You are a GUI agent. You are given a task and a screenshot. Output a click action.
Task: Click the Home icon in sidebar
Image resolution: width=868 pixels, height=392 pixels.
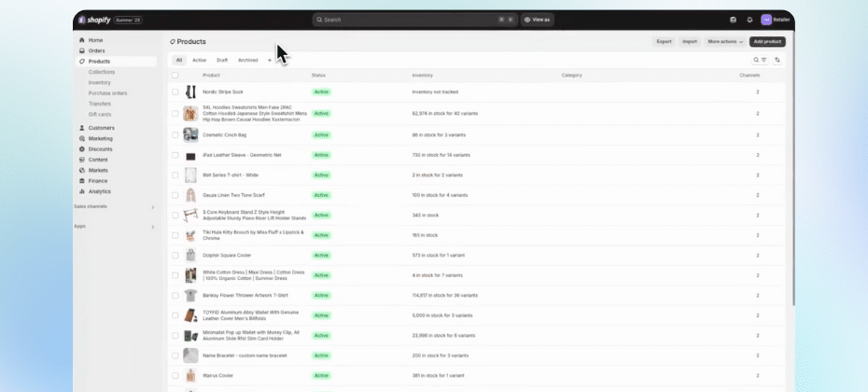pyautogui.click(x=82, y=40)
